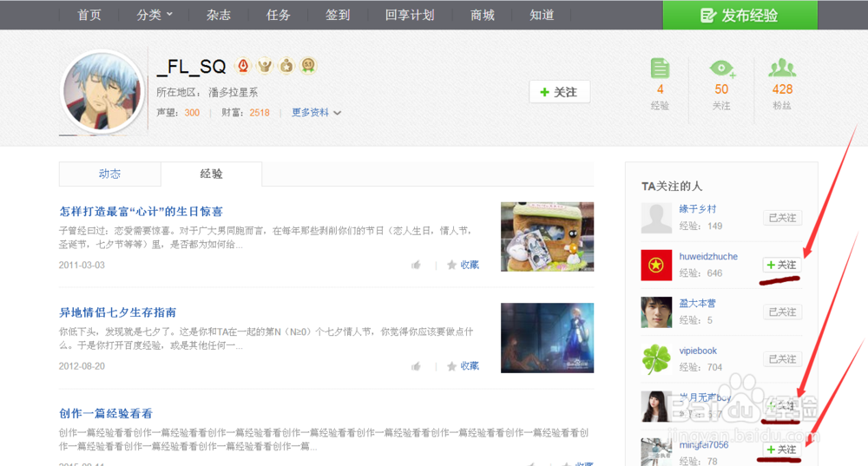
Task: Open user vipiebook profile link
Action: tap(698, 351)
